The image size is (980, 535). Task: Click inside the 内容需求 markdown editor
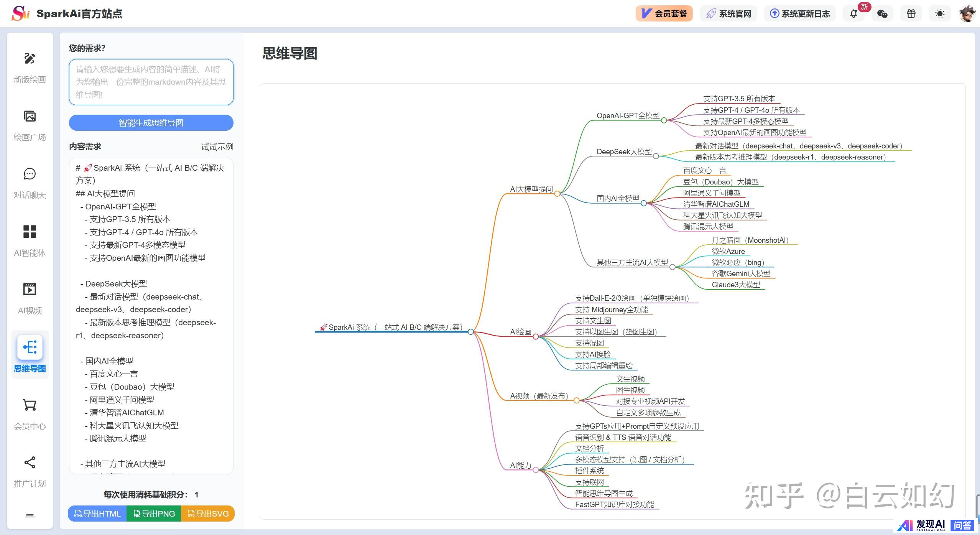(151, 316)
